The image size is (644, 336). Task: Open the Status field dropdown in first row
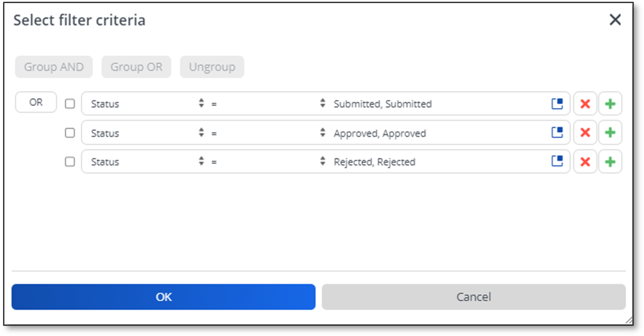[x=147, y=104]
